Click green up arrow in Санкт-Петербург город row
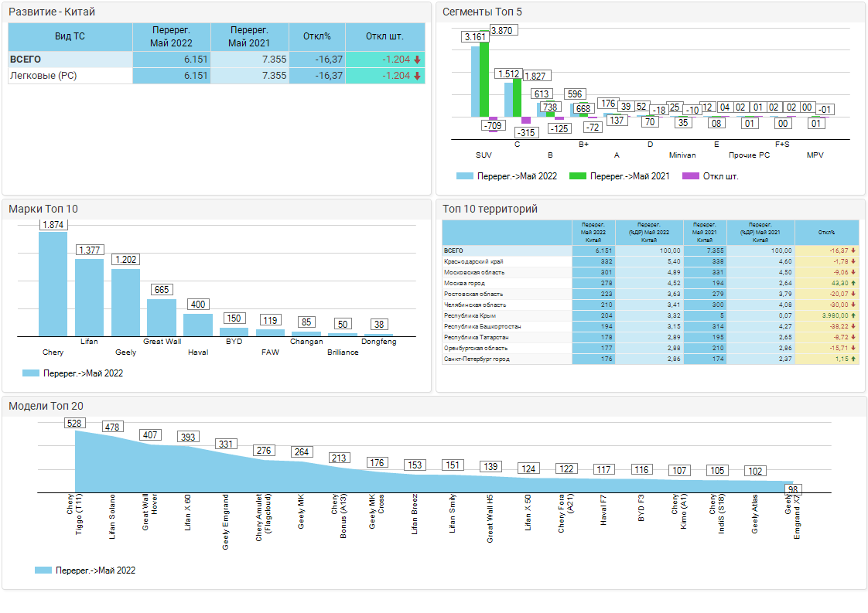The height and width of the screenshot is (613, 868). pyautogui.click(x=853, y=359)
